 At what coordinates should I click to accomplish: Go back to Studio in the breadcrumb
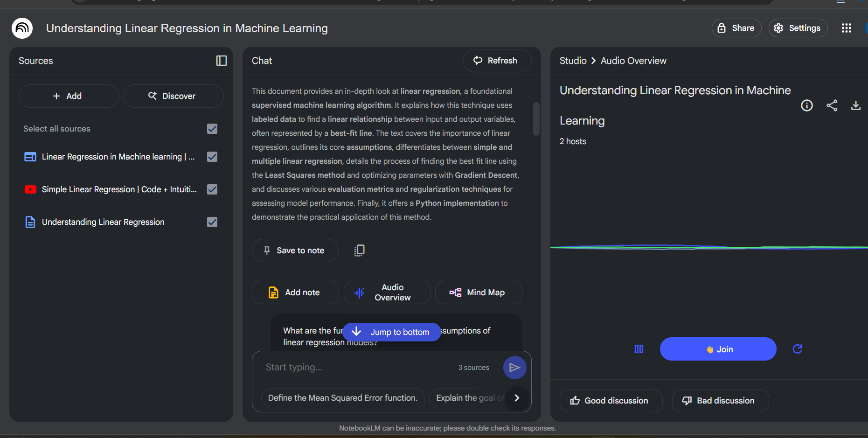(573, 61)
